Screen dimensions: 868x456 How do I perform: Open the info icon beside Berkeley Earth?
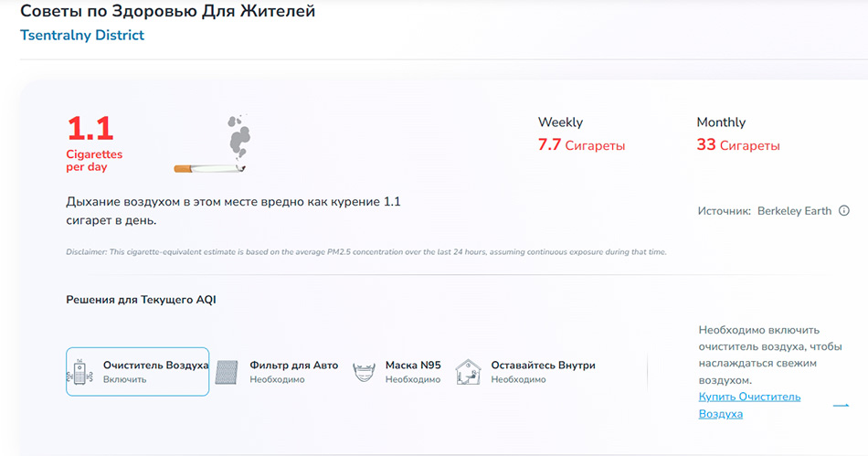843,211
